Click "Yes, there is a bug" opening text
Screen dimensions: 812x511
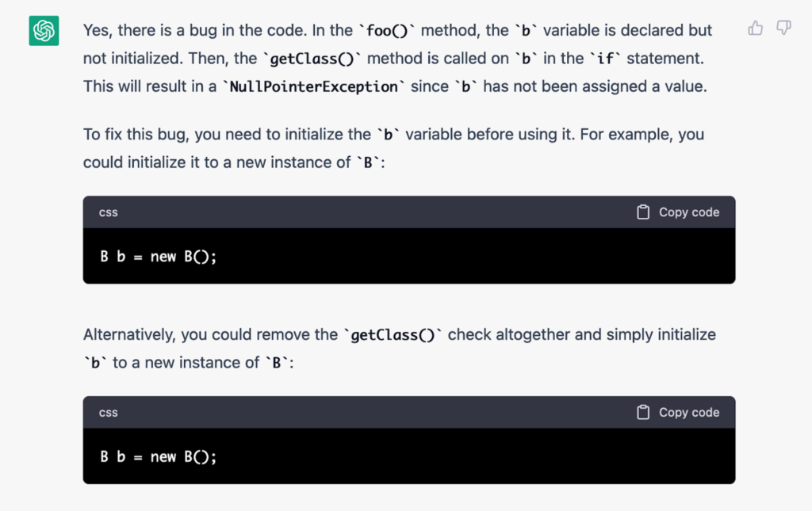(149, 31)
